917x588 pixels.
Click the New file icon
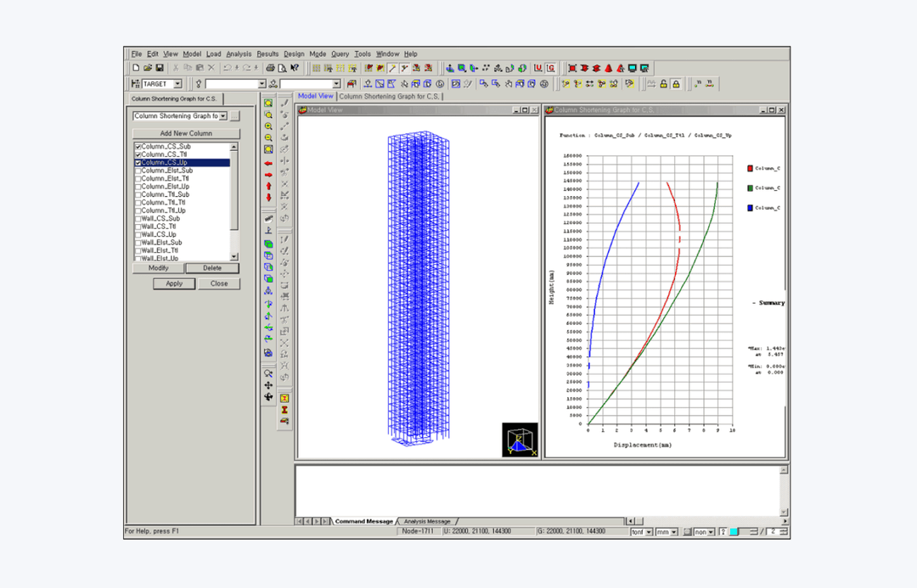pos(136,69)
